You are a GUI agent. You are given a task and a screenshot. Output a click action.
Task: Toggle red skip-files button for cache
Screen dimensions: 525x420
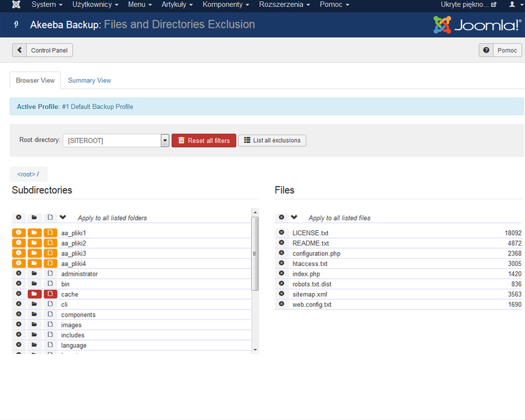point(50,294)
